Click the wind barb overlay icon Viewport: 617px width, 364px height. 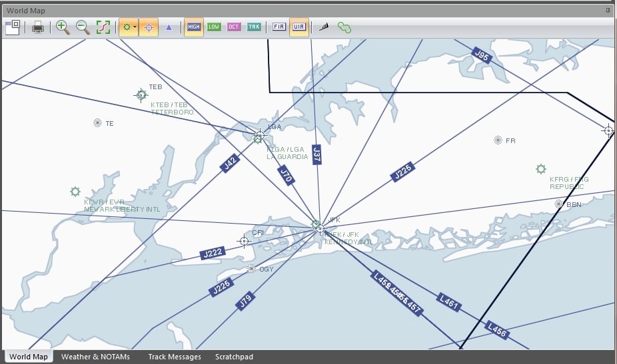(324, 27)
